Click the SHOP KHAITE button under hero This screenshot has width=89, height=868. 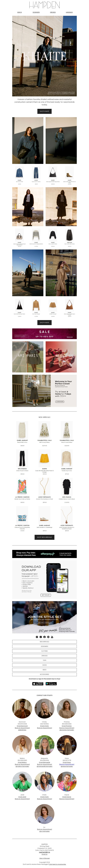point(44,111)
